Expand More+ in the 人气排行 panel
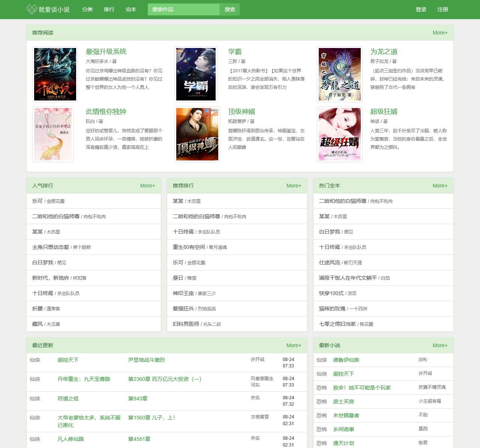Screen dimensions: 480x448 tap(147, 186)
